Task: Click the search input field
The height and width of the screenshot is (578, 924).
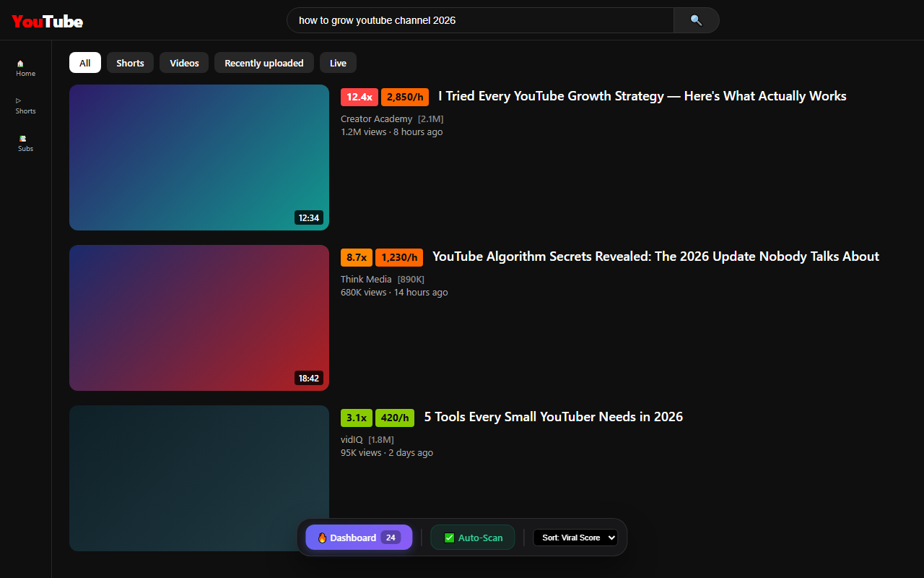Action: pos(480,20)
